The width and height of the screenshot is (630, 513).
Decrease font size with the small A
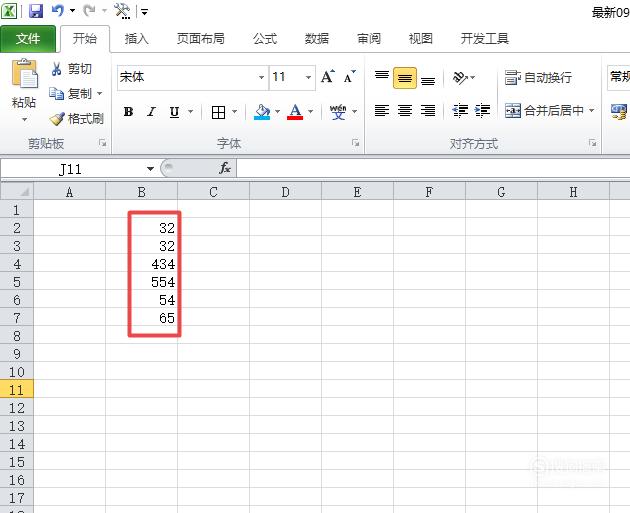(350, 76)
